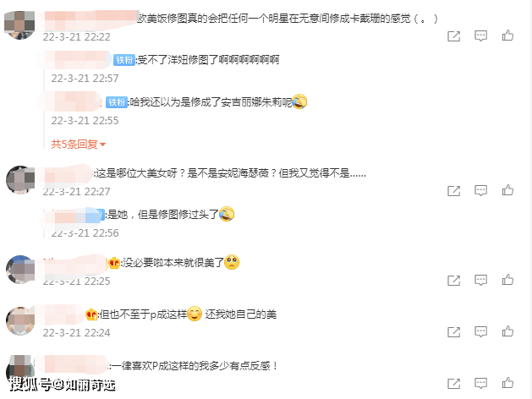532x399 pixels.
Task: Reply to the last comment about 反感
Action: [x=480, y=384]
